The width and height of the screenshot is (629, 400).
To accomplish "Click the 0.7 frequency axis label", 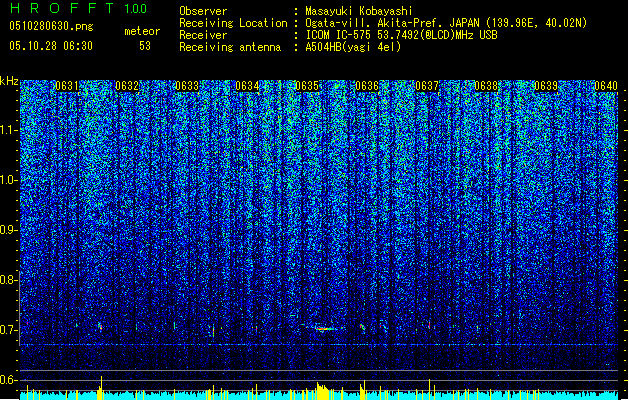I will [8, 330].
